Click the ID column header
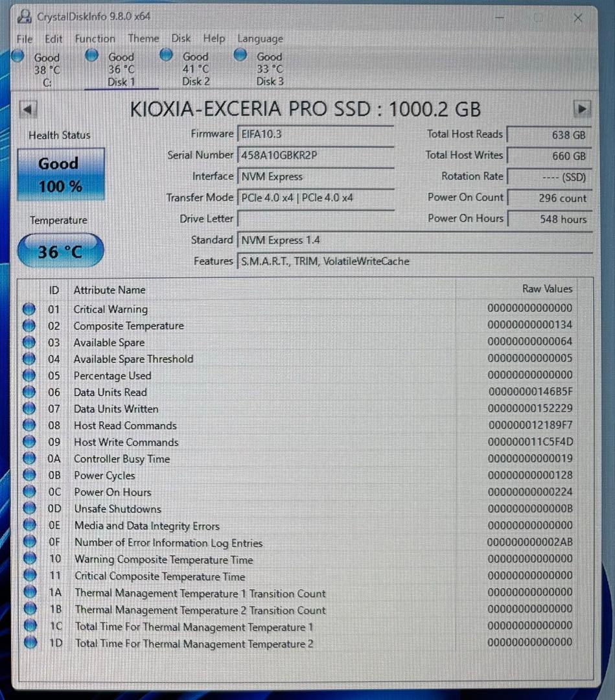The width and height of the screenshot is (615, 700). point(54,290)
